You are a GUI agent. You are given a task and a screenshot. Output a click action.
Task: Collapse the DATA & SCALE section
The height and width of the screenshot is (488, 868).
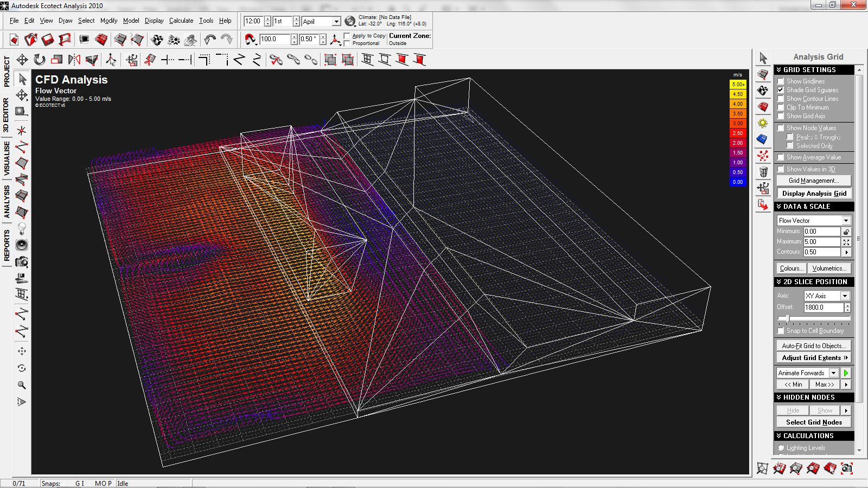(814, 207)
